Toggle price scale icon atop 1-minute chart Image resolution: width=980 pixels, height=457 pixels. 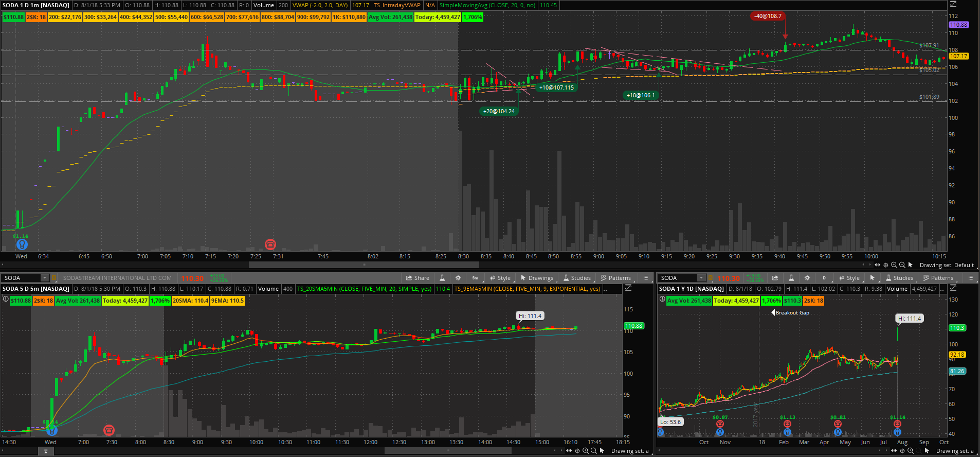point(953,5)
